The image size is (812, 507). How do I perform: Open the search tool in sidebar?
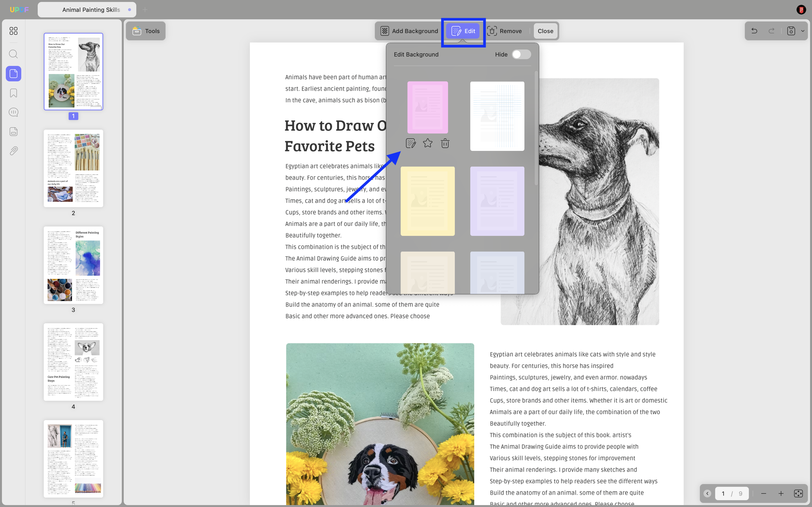pos(14,54)
